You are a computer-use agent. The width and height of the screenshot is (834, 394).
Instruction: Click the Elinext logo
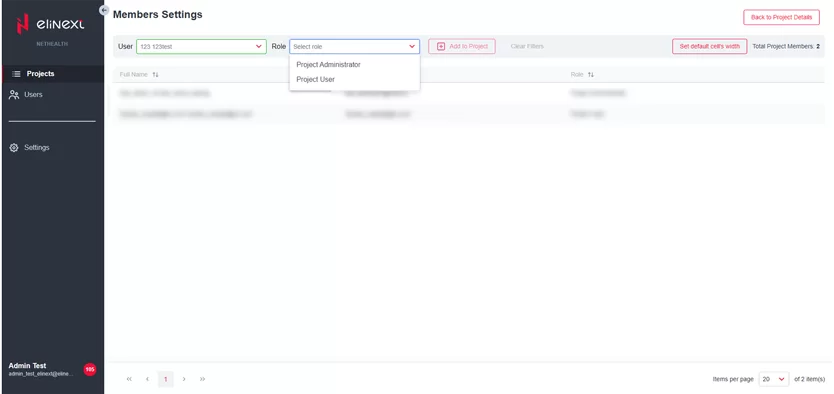50,24
